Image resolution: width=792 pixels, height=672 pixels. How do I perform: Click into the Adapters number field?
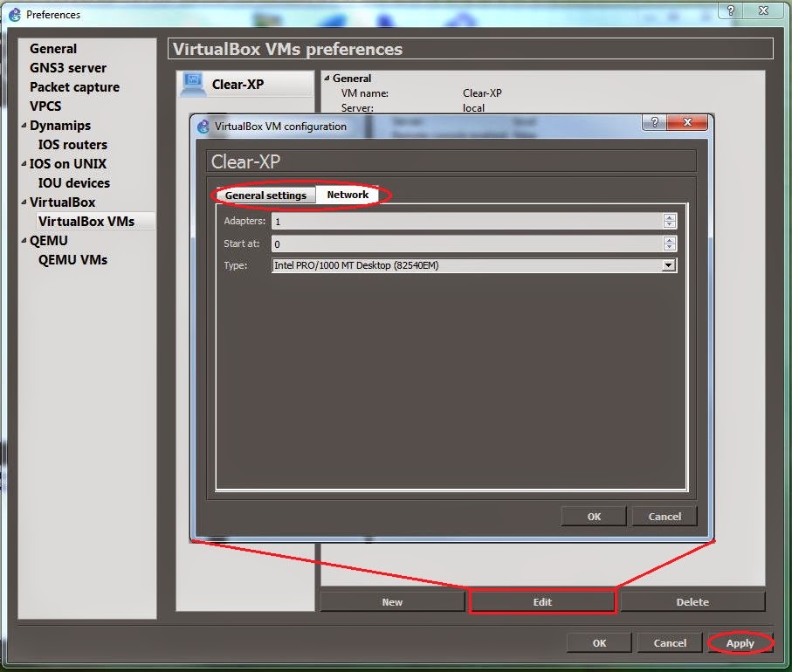(x=467, y=221)
